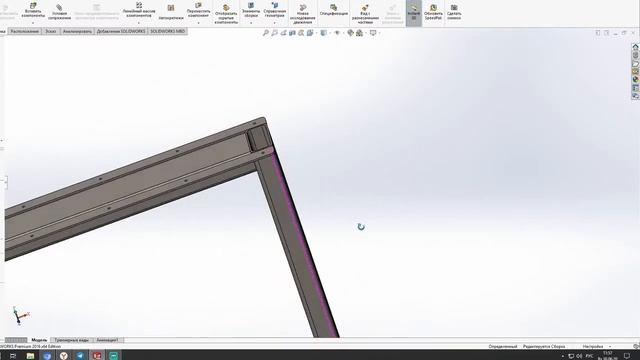Screen dimensions: 640x360
Task: Click Zoom to Fit in view toolbar
Action: pos(266,33)
